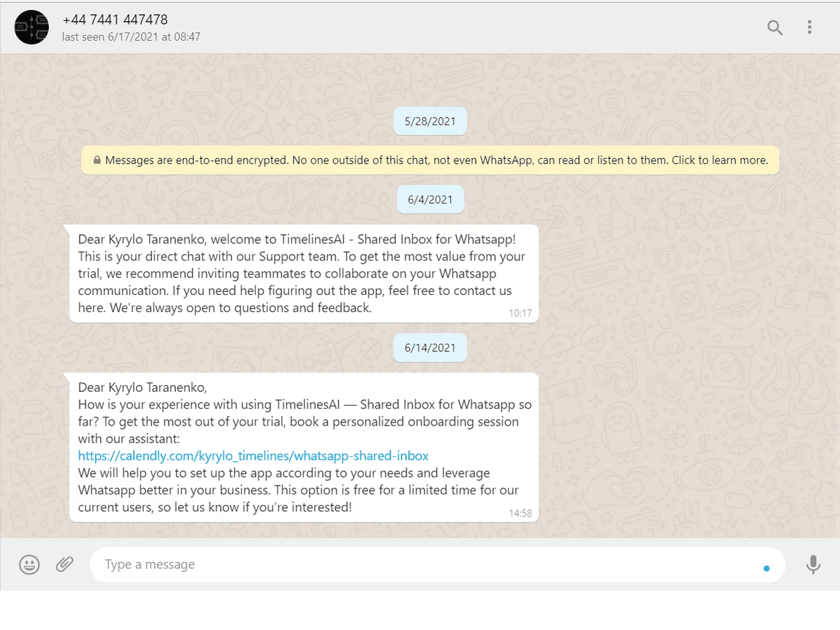Open the contact's profile picture
The image size is (840, 630).
[x=31, y=27]
